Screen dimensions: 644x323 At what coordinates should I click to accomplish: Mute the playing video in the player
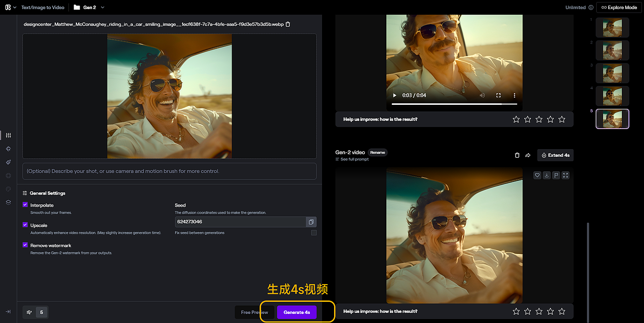click(x=481, y=95)
